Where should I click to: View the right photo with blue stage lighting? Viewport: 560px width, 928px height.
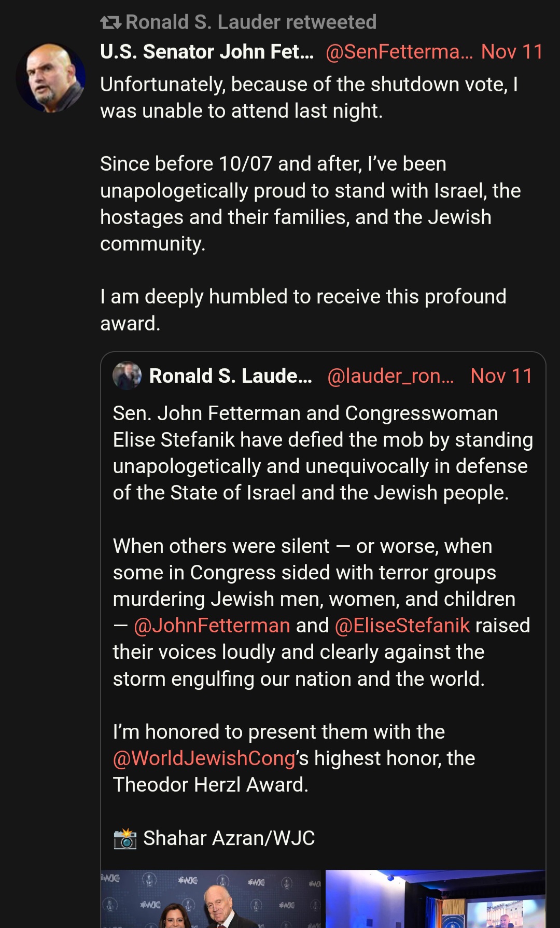point(436,899)
